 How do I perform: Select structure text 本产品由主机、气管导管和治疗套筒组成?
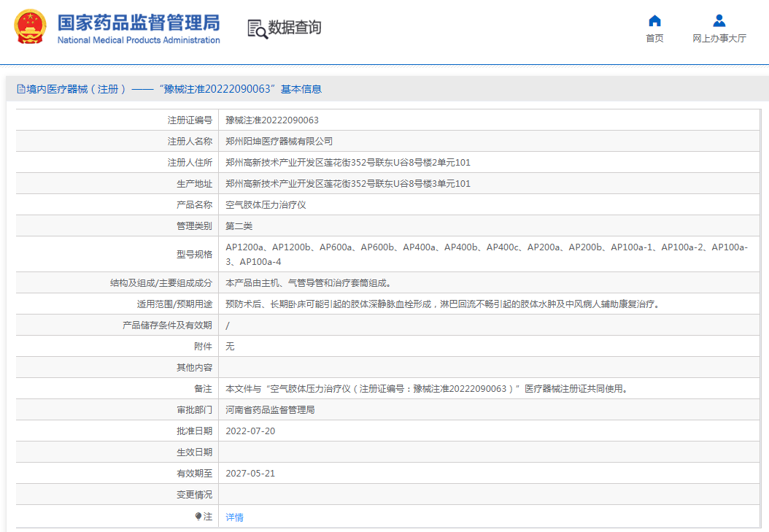[x=308, y=283]
